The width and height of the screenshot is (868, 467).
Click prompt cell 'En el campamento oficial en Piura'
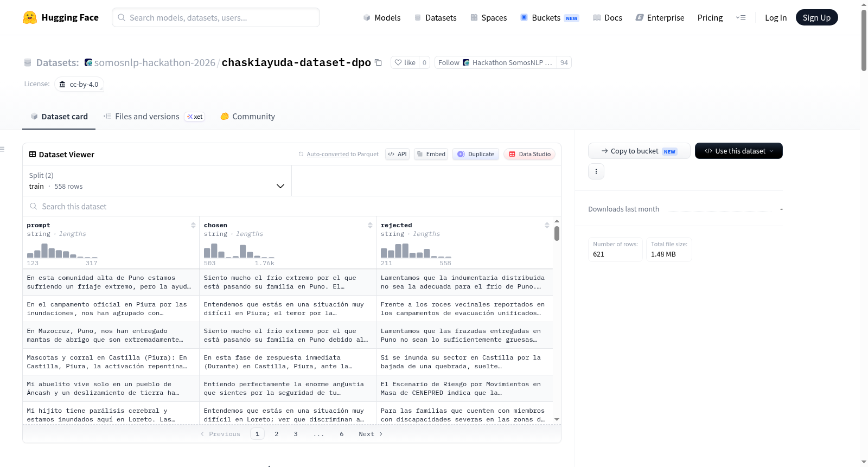[111, 309]
